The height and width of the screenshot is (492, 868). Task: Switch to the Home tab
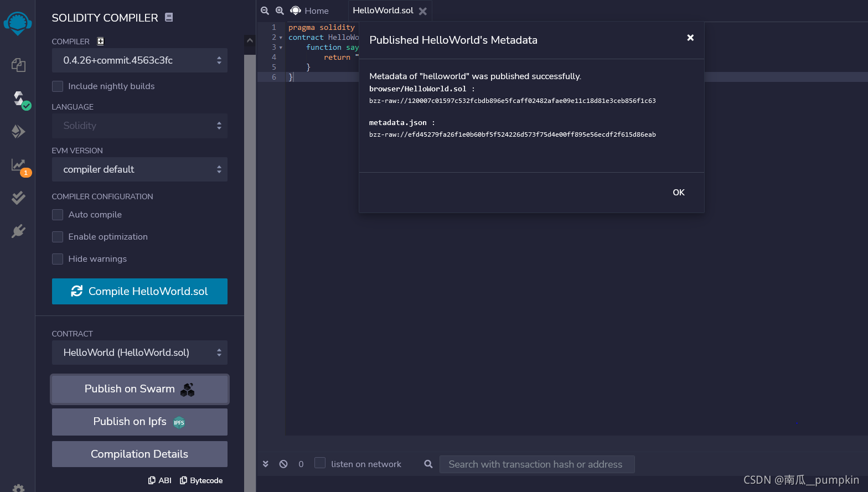tap(309, 11)
